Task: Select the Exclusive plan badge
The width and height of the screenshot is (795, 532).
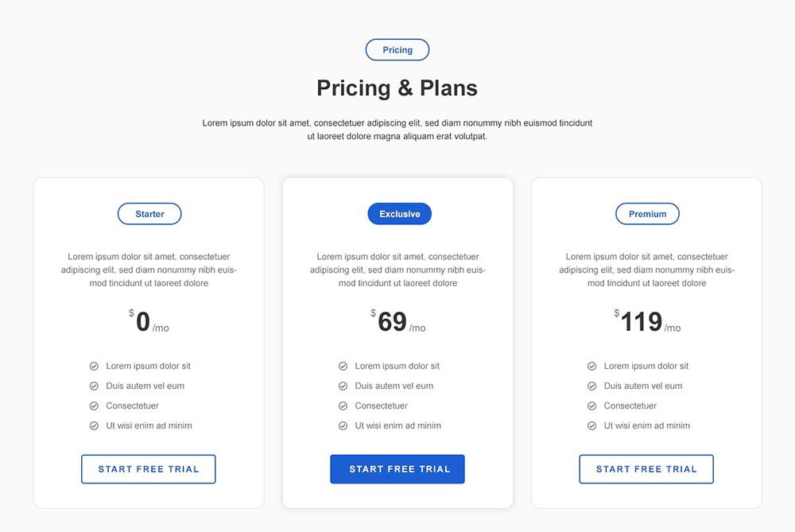Action: 400,213
